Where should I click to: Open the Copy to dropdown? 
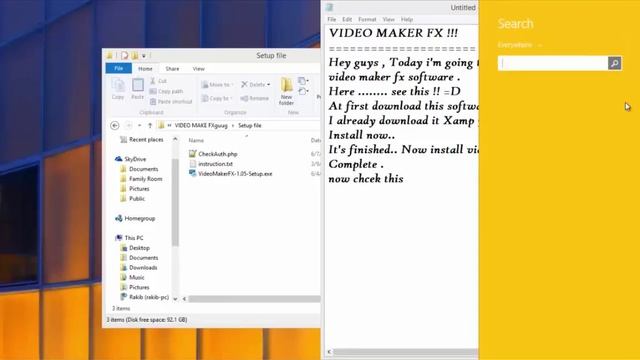pyautogui.click(x=217, y=98)
